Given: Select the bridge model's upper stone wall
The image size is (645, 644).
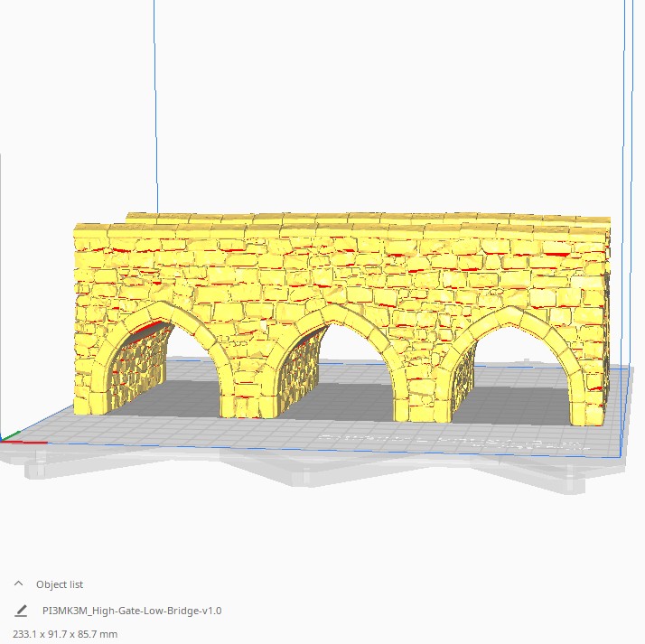Looking at the screenshot, I should [343, 271].
